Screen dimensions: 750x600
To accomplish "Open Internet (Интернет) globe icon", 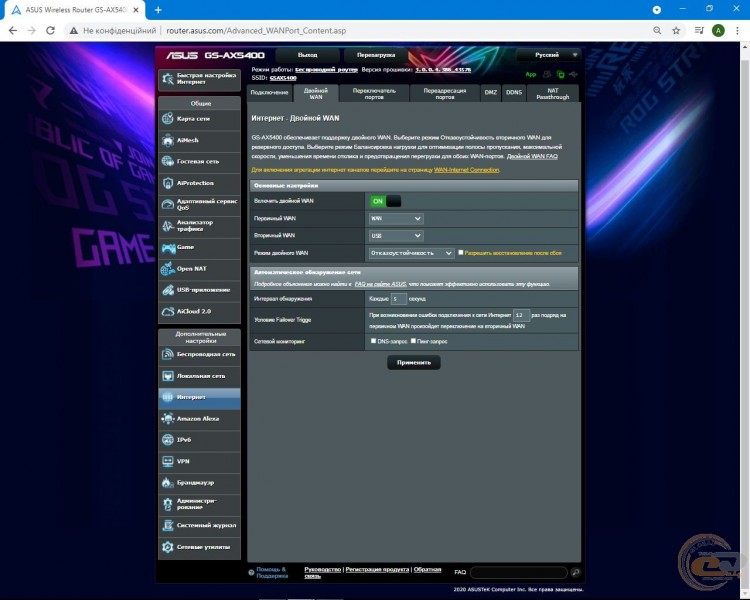I will click(167, 397).
